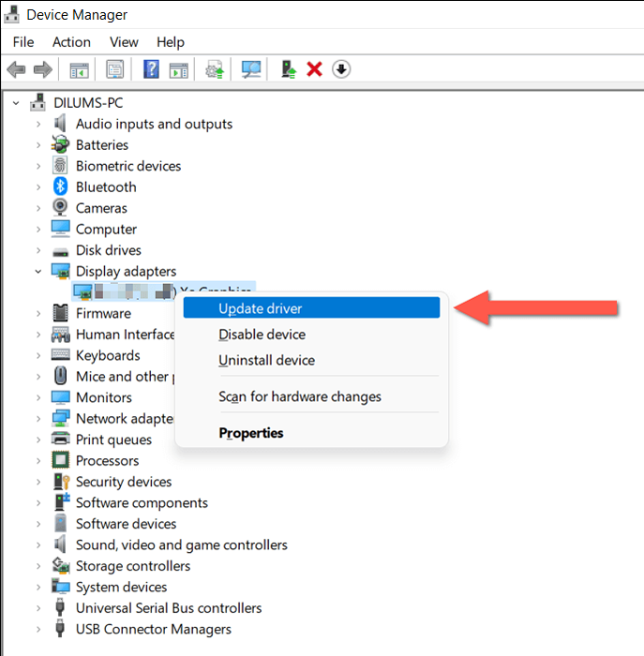This screenshot has height=656, width=644.
Task: Click the Update driver software toolbar icon
Action: coord(215,69)
